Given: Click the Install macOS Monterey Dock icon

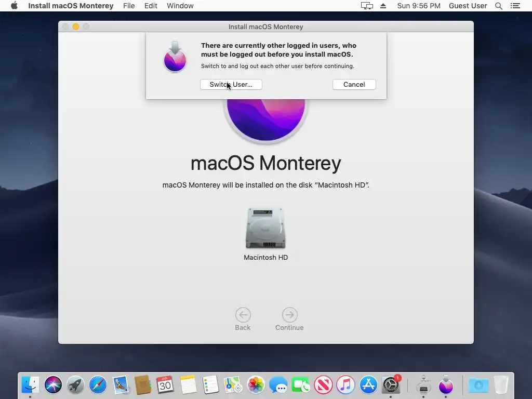Looking at the screenshot, I should [446, 385].
